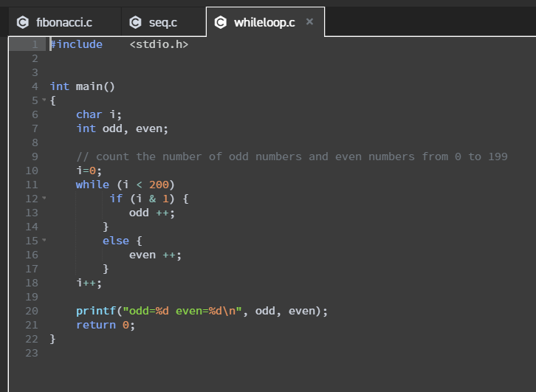Close the whileloop.c tab
Screen dimensions: 536x392
click(x=309, y=22)
